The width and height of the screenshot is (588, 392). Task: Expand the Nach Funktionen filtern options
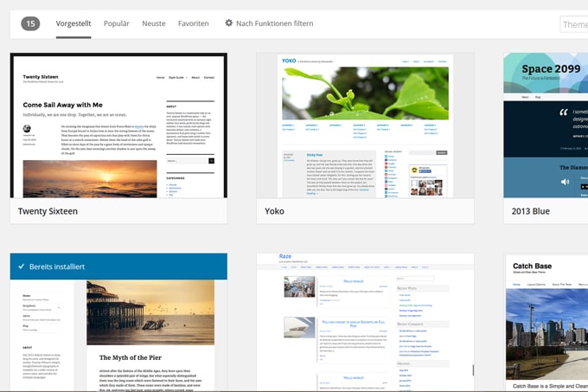click(x=274, y=23)
